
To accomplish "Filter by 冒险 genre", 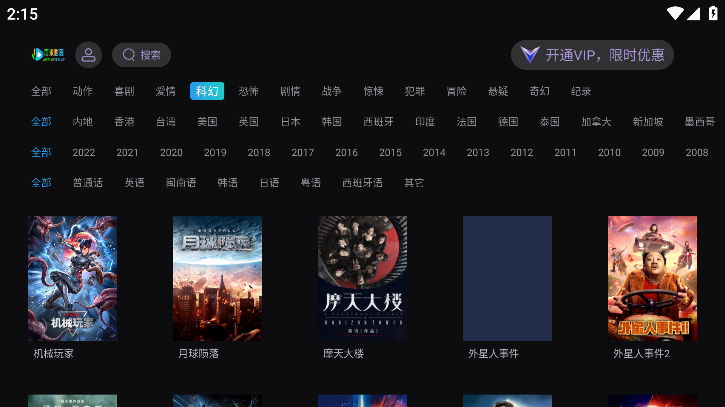I will pos(456,91).
